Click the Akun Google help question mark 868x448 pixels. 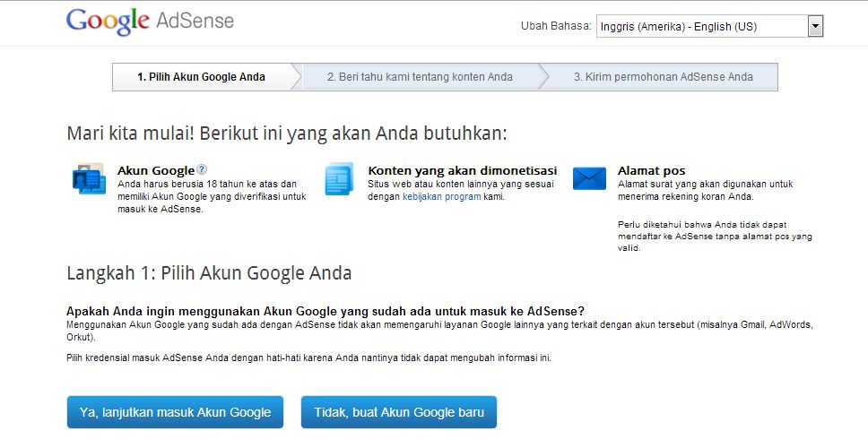[x=202, y=169]
